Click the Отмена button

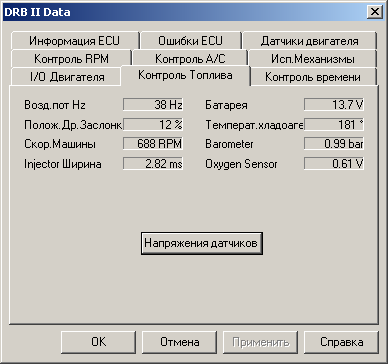tap(180, 342)
